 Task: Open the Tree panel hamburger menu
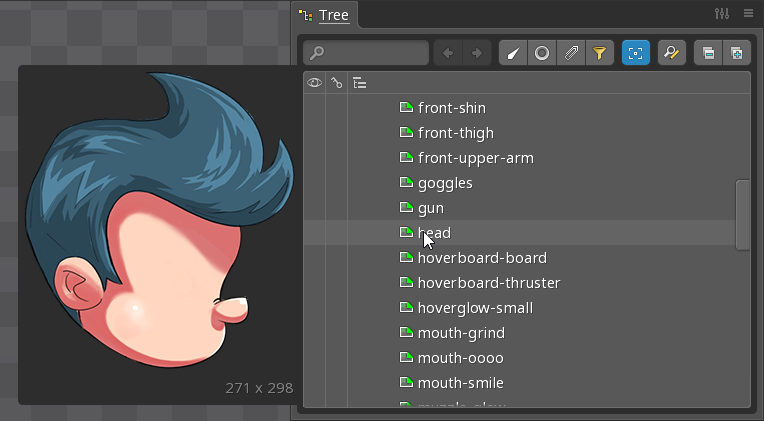(748, 14)
